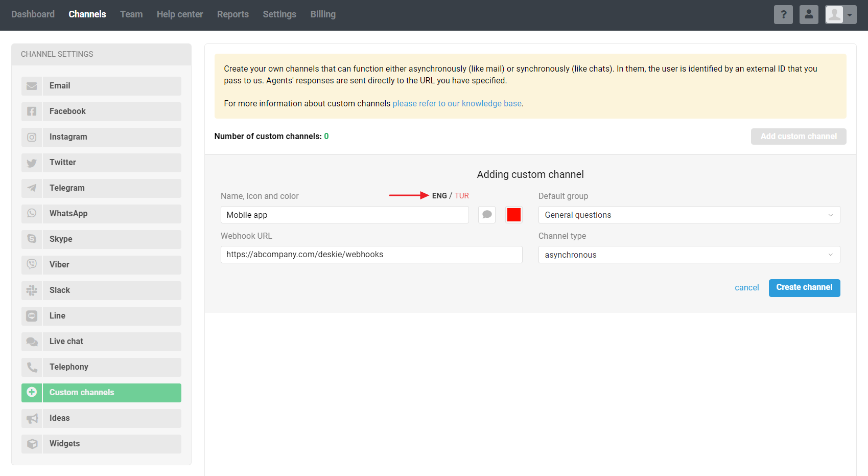This screenshot has height=476, width=868.
Task: Choose channel icon via speech bubble button
Action: tap(487, 215)
